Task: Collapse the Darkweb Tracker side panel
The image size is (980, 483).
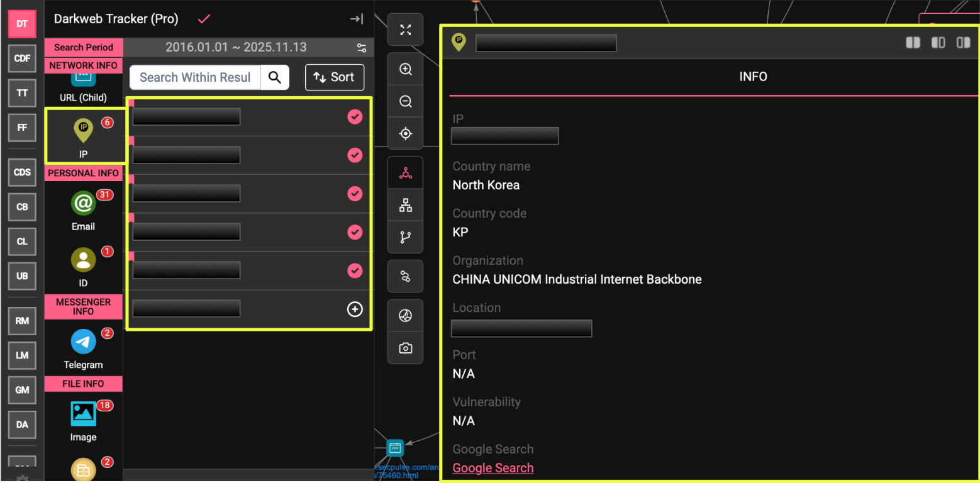Action: click(x=357, y=19)
